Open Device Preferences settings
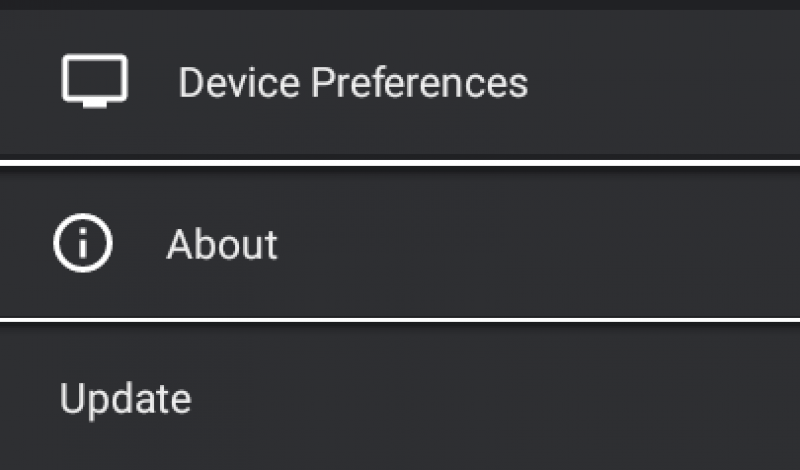Viewport: 800px width, 470px height. (x=400, y=82)
